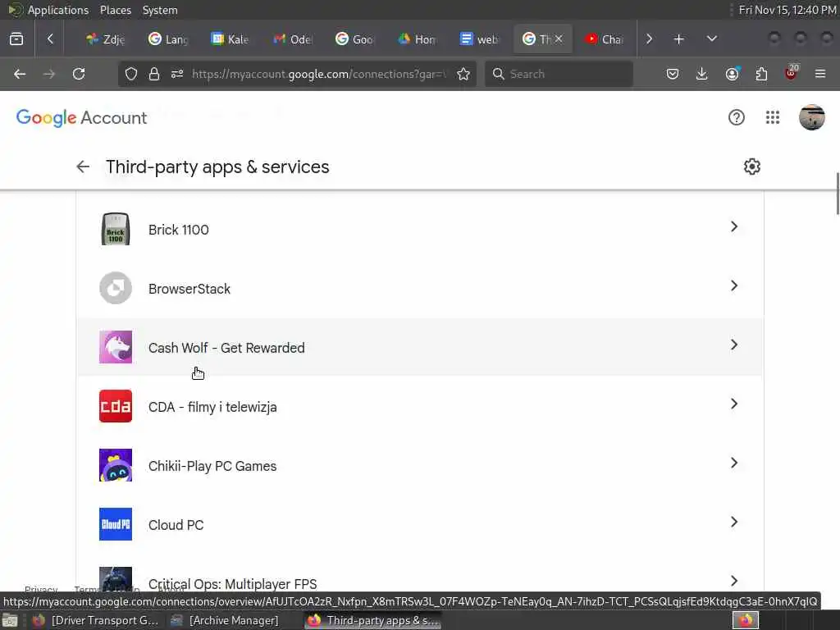Screen dimensions: 840x630
Task: Expand the Chikii-Play row chevron
Action: 734,463
